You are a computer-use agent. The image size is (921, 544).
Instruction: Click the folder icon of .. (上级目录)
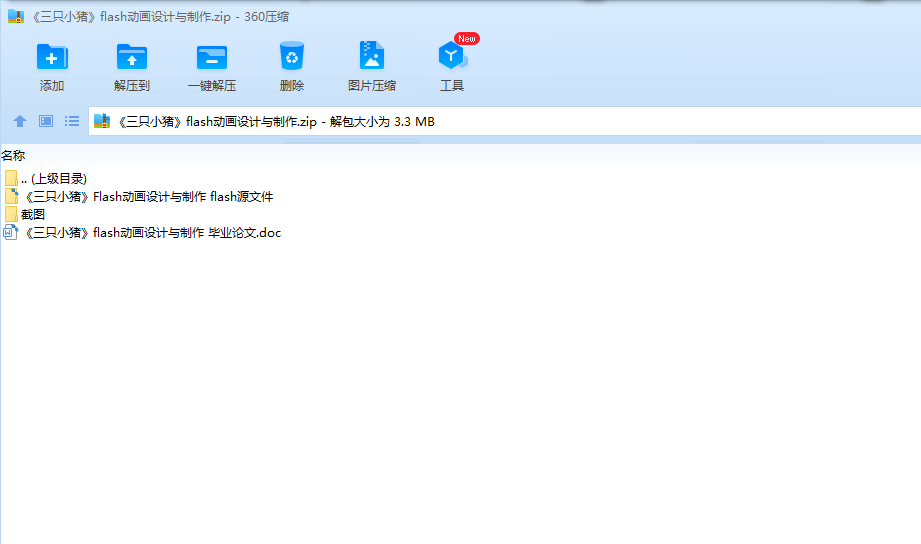(x=11, y=178)
